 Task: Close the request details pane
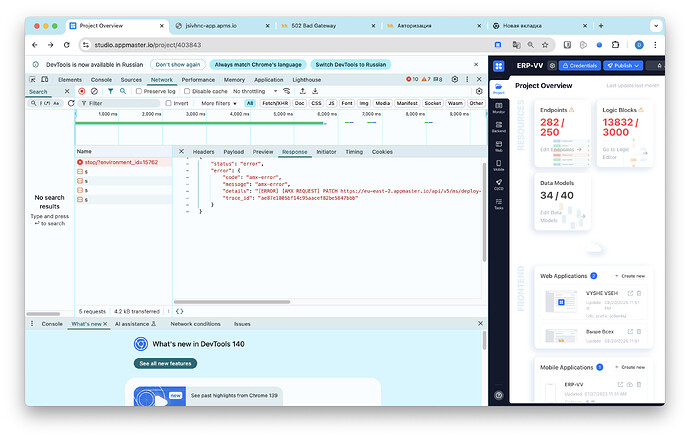click(181, 152)
